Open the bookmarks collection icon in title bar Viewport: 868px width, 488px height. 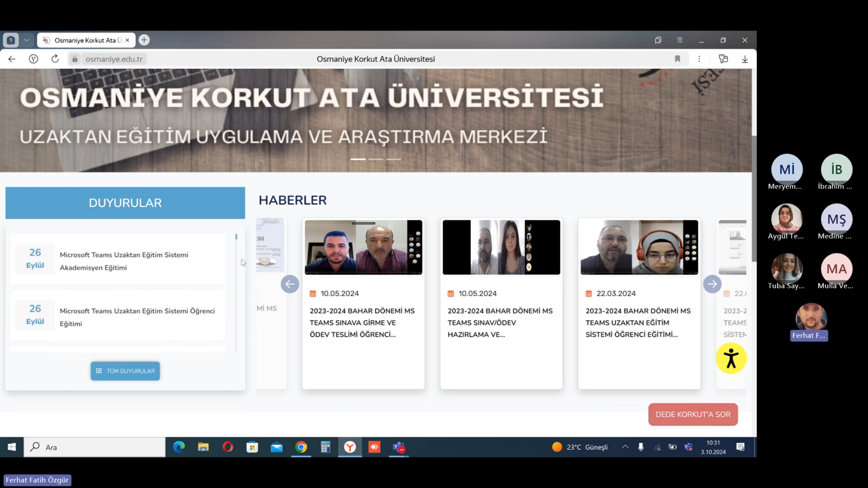click(658, 40)
